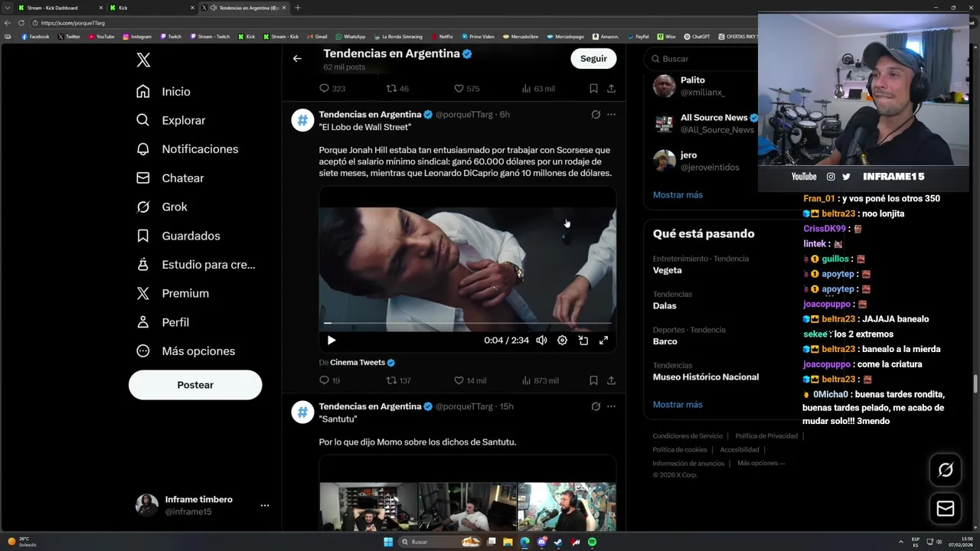Viewport: 980px width, 551px height.
Task: Open the floating messages envelope button
Action: [x=946, y=509]
